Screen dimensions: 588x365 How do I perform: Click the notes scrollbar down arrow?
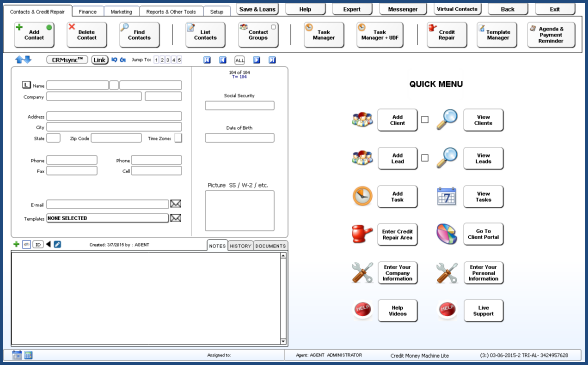[284, 341]
